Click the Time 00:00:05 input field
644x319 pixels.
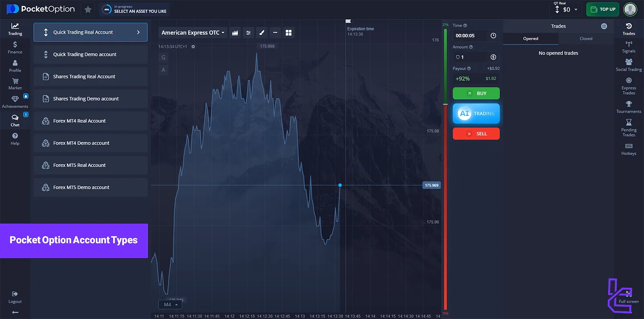click(476, 36)
